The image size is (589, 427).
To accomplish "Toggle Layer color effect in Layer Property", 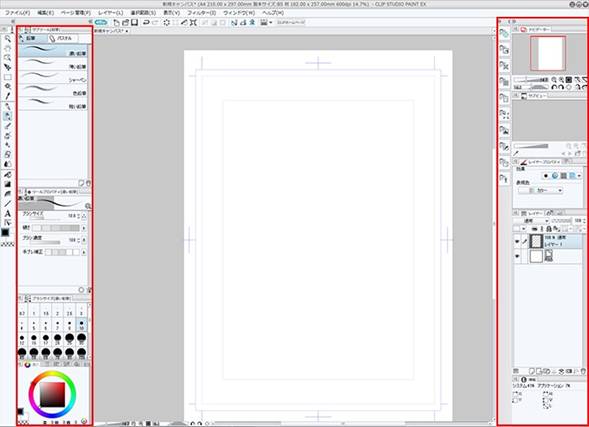I will (572, 175).
